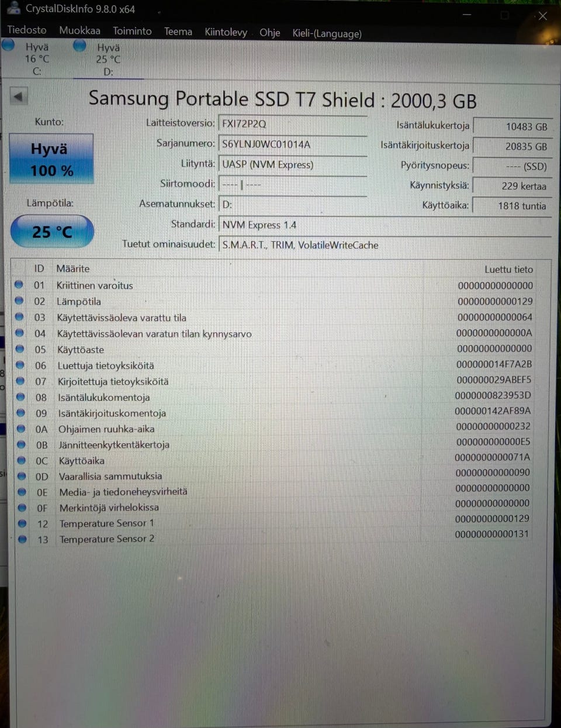Close the CrystalDiskInfo window

(x=542, y=16)
